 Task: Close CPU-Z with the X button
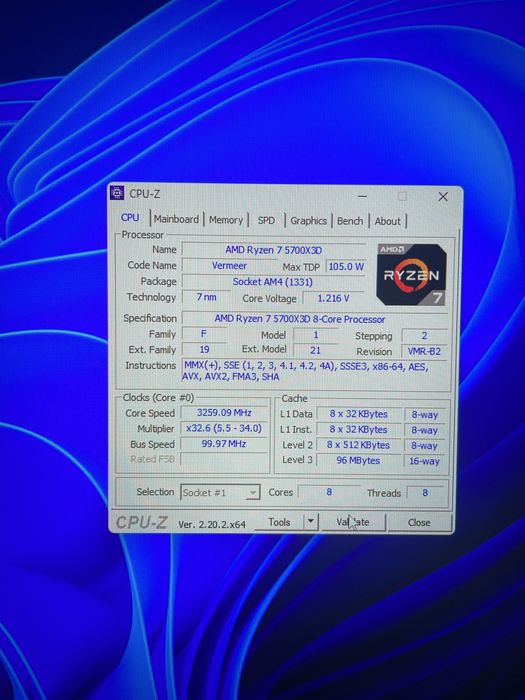[x=443, y=196]
